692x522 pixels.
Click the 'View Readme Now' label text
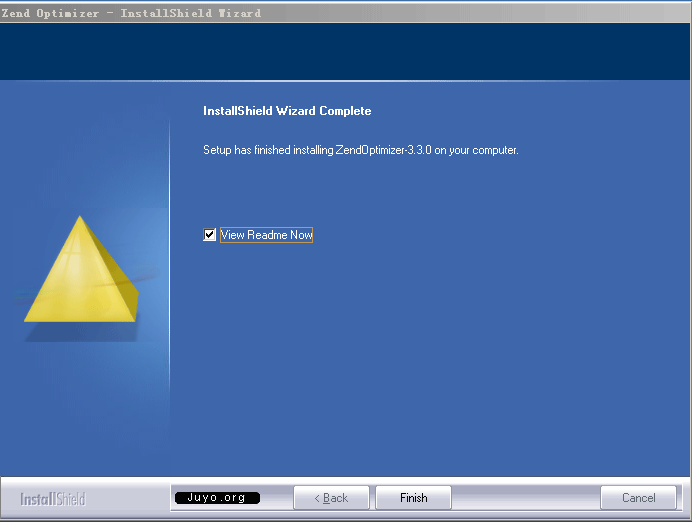pos(266,235)
